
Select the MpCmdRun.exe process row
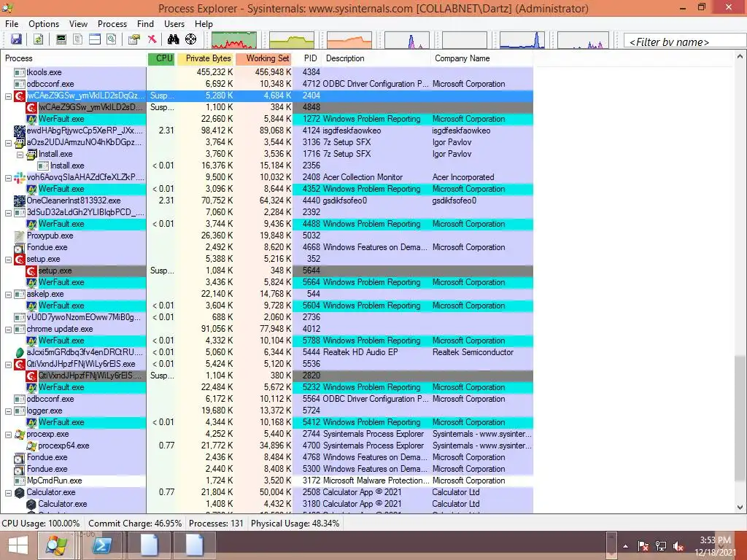266,481
